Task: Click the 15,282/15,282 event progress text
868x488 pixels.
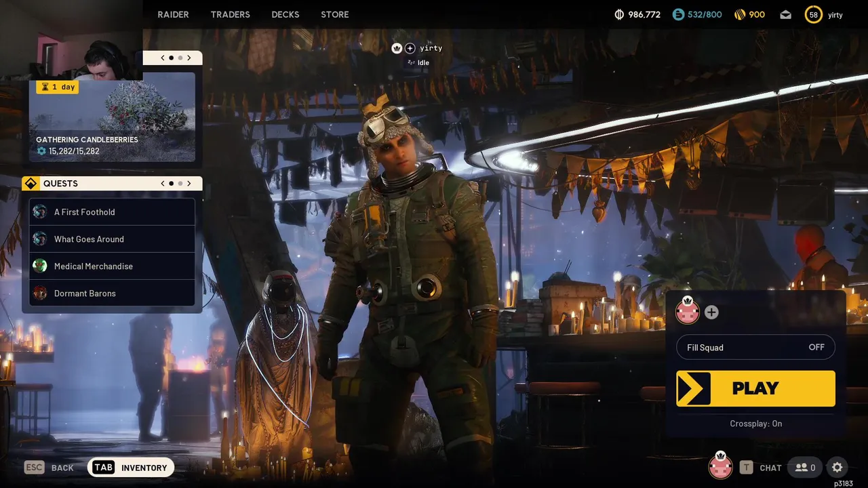Action: click(x=74, y=151)
